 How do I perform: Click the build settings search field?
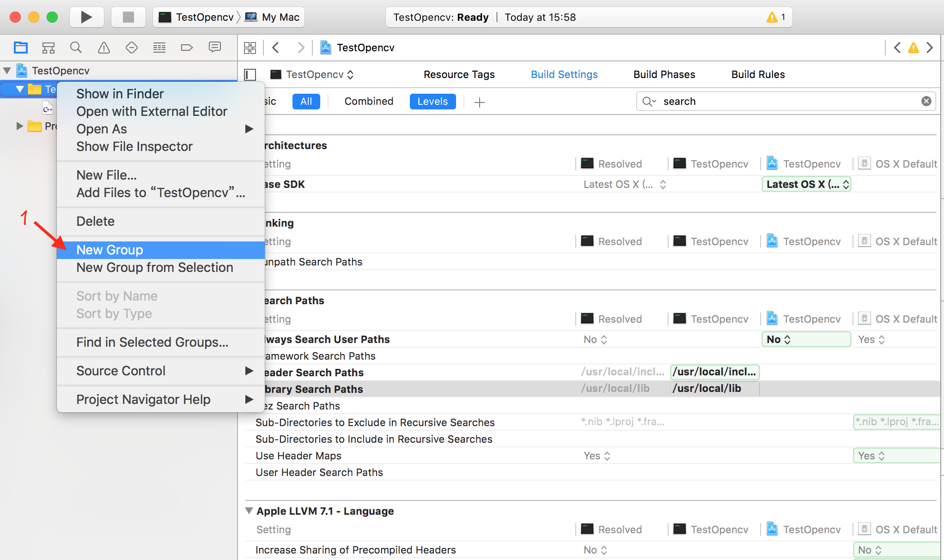point(786,101)
